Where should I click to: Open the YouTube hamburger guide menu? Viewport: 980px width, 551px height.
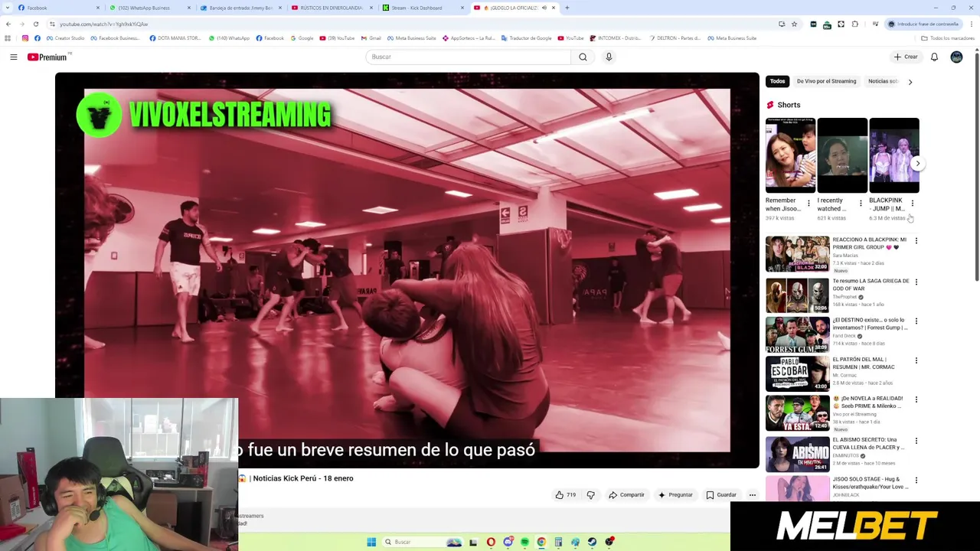[13, 57]
